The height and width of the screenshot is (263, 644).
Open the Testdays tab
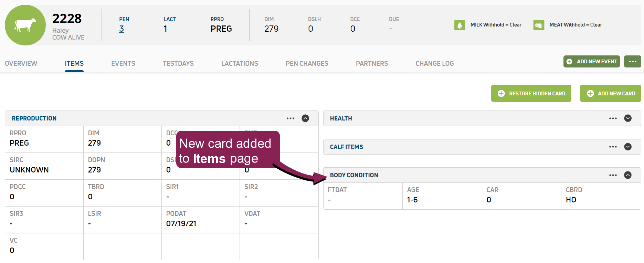(178, 64)
